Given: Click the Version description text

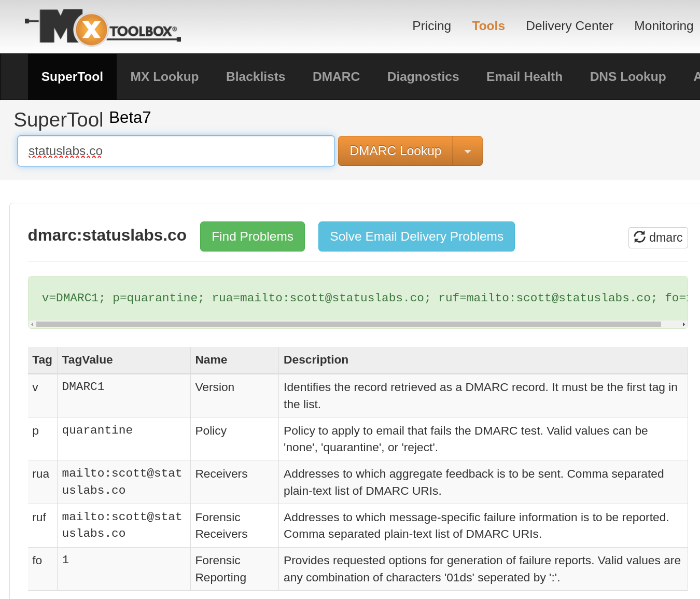Looking at the screenshot, I should point(480,396).
